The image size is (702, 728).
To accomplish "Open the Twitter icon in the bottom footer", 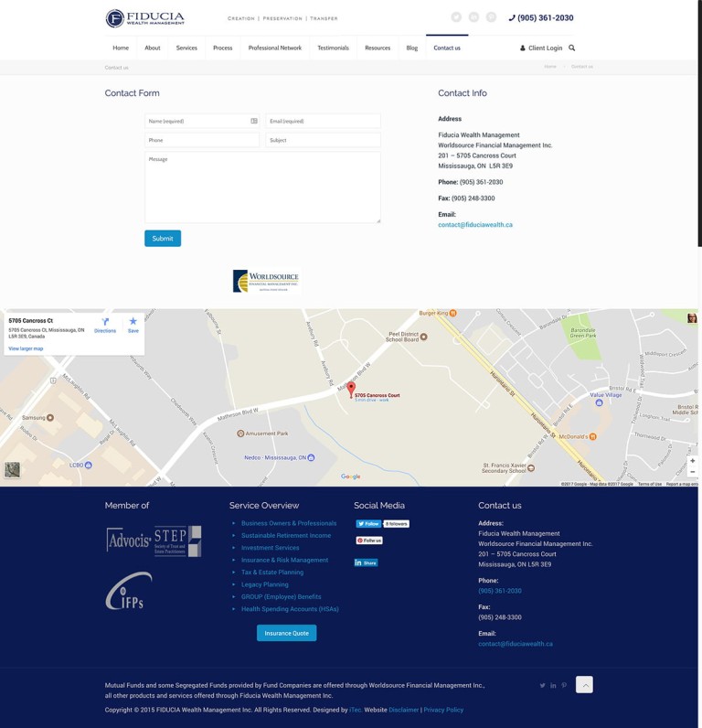I will (542, 685).
